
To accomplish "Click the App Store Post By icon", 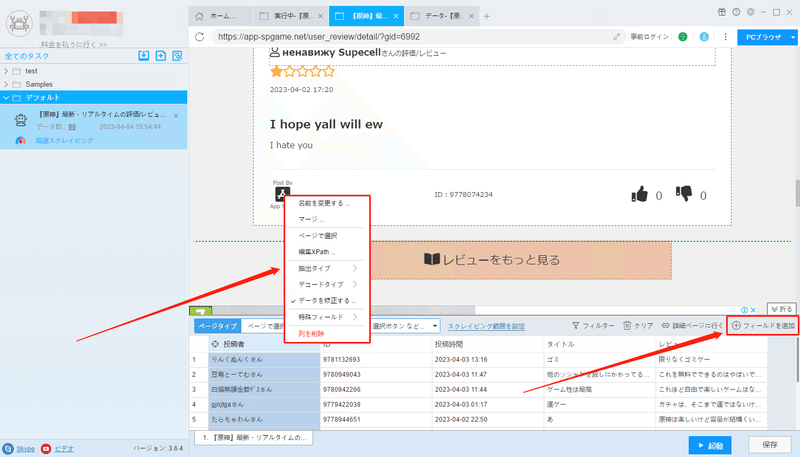I will click(280, 194).
